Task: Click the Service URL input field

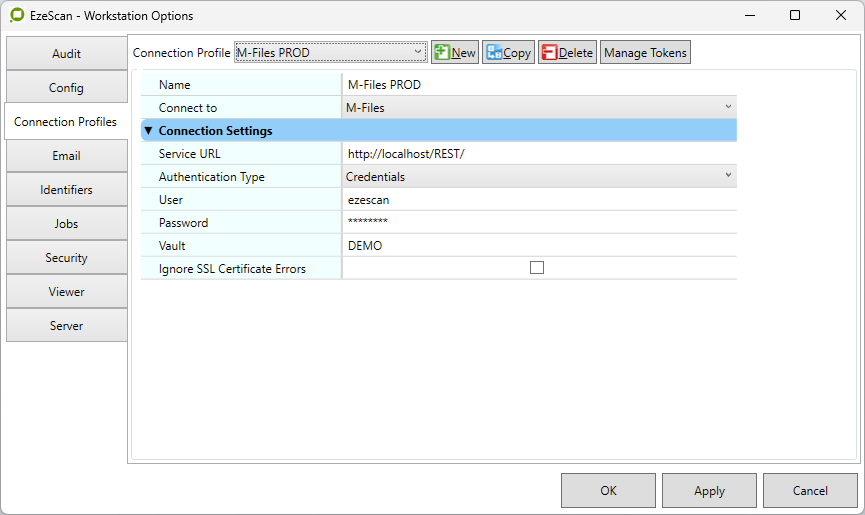Action: 538,154
